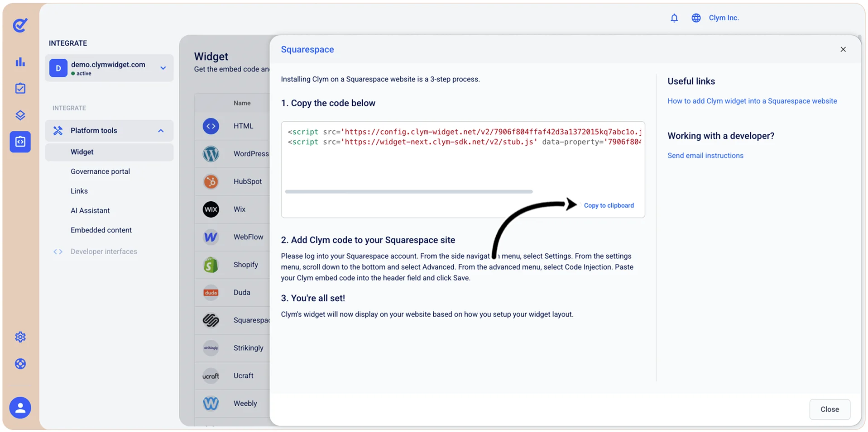Select the Squarespace platform icon
Screen dimensions: 868x432
coord(211,320)
